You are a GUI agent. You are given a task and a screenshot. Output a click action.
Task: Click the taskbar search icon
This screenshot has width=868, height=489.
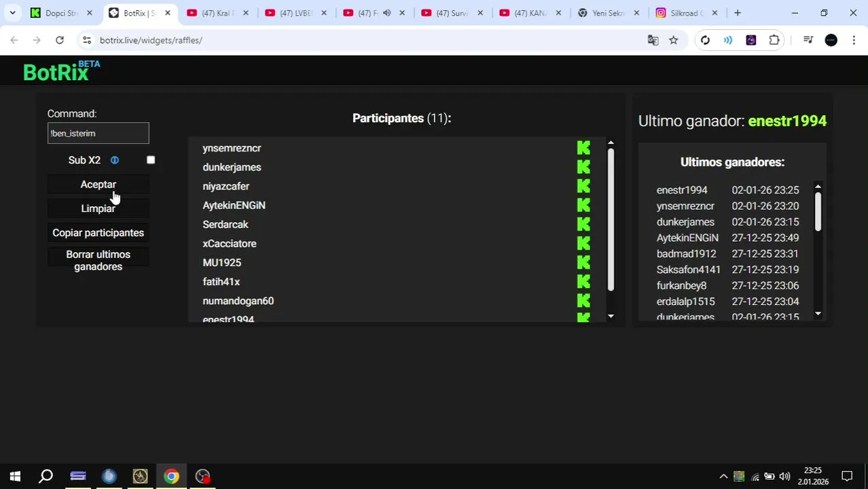46,476
